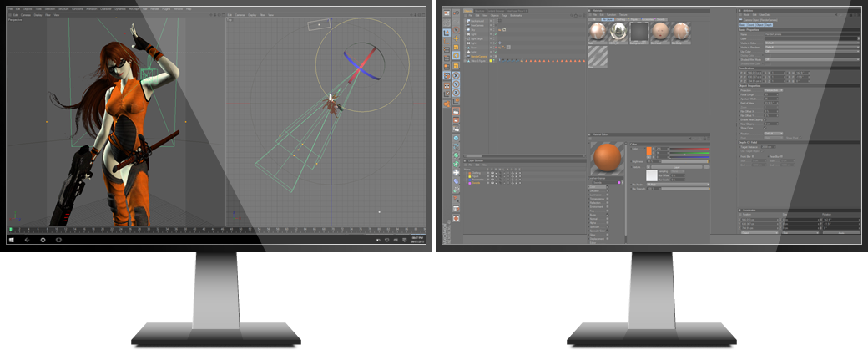Open Cortana search circle on taskbar
The height and width of the screenshot is (350, 868).
(43, 240)
